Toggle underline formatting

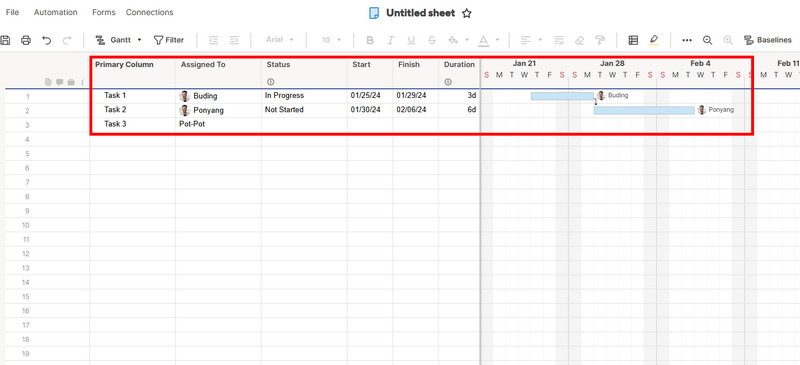click(x=411, y=40)
